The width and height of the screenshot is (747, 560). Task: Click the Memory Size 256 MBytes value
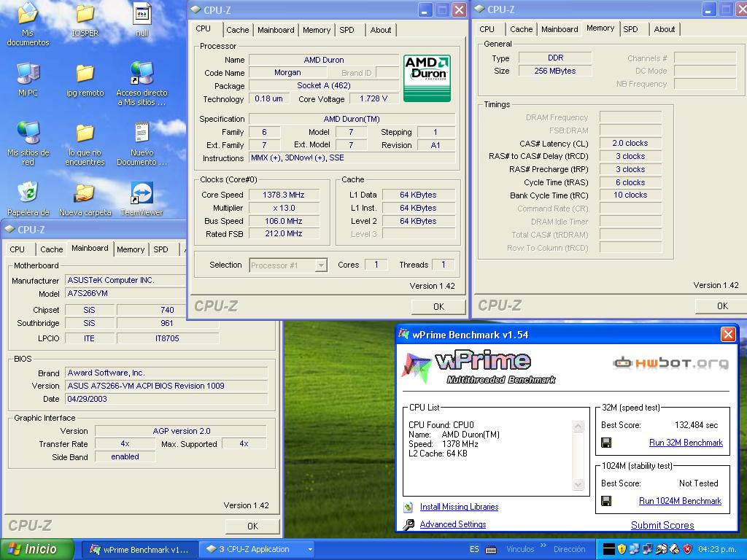(555, 71)
